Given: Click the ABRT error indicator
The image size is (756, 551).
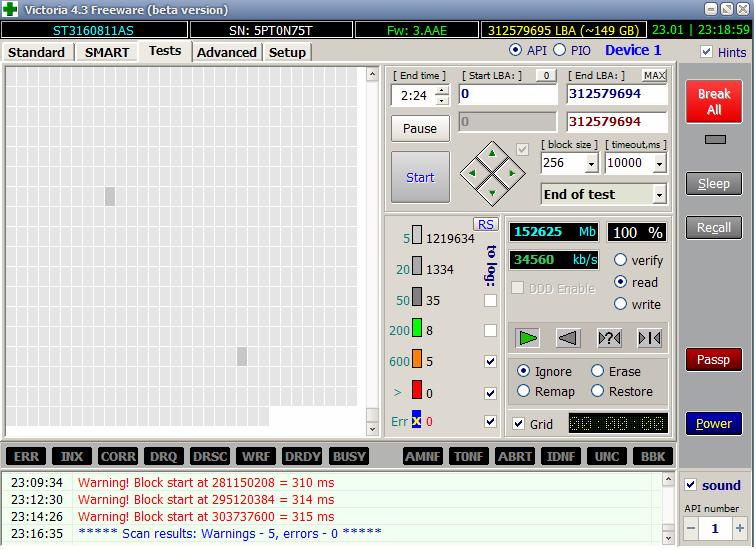Looking at the screenshot, I should click(x=515, y=457).
